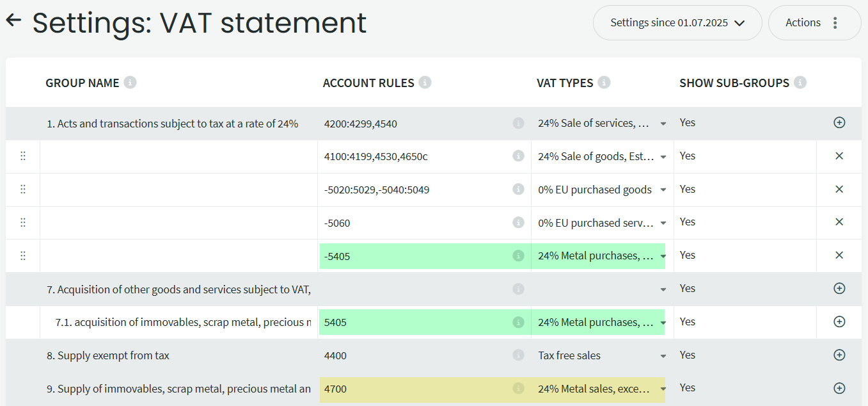Open the Actions menu

coord(814,23)
